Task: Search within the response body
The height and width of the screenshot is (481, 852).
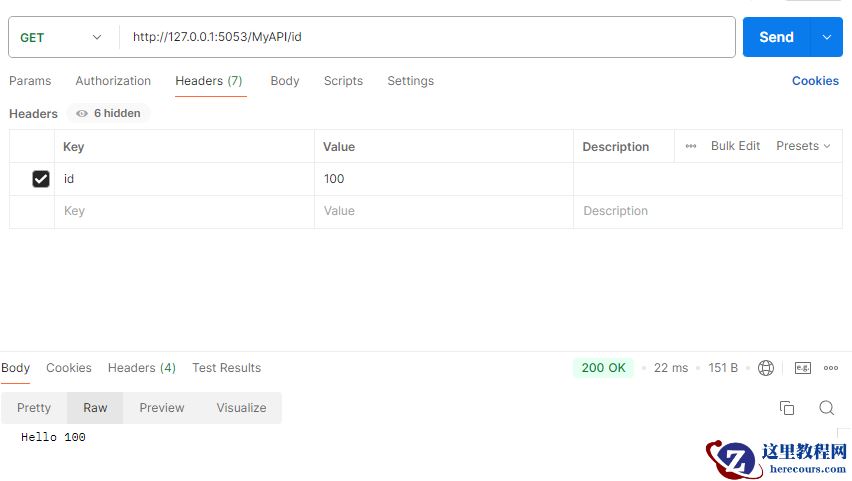Action: (826, 408)
